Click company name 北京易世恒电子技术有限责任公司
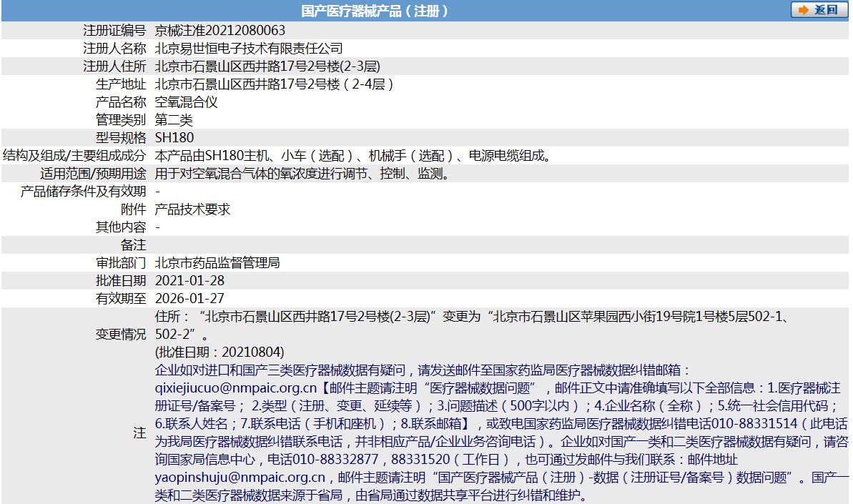The width and height of the screenshot is (853, 504). click(249, 49)
